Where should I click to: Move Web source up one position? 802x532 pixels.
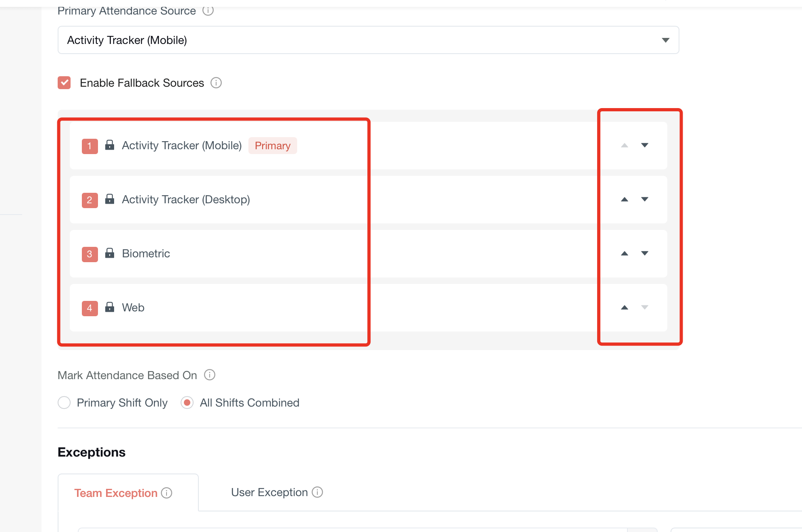point(624,307)
